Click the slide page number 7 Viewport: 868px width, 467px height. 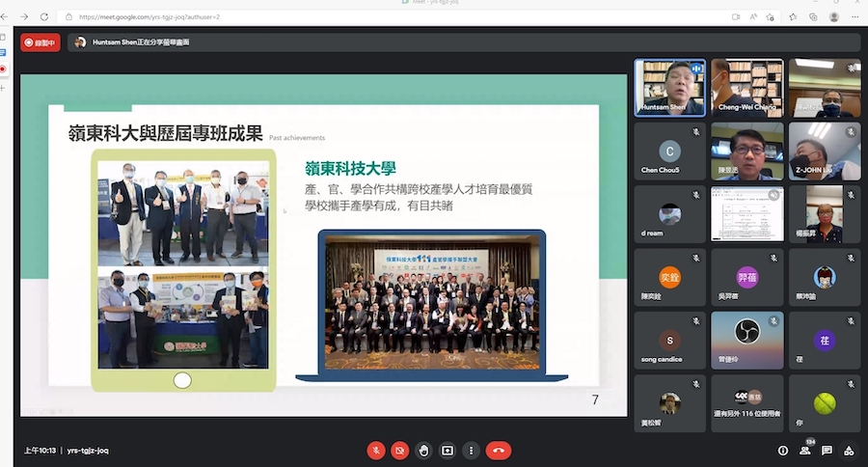coord(595,399)
